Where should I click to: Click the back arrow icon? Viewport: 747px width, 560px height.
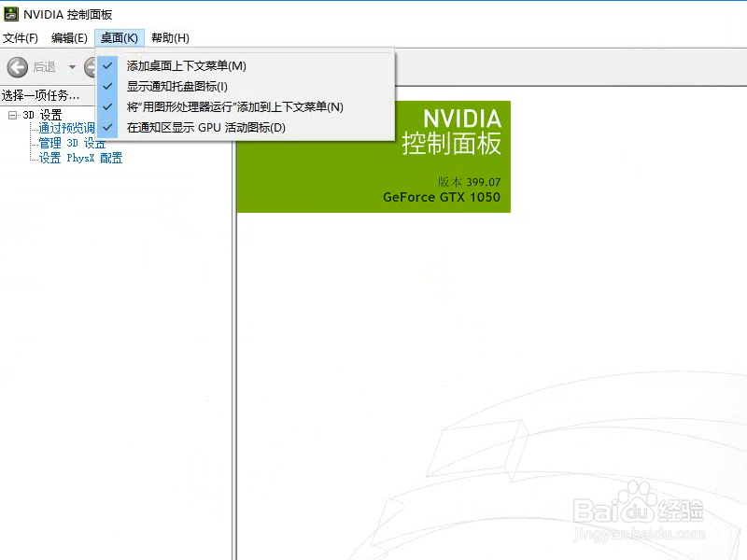18,67
